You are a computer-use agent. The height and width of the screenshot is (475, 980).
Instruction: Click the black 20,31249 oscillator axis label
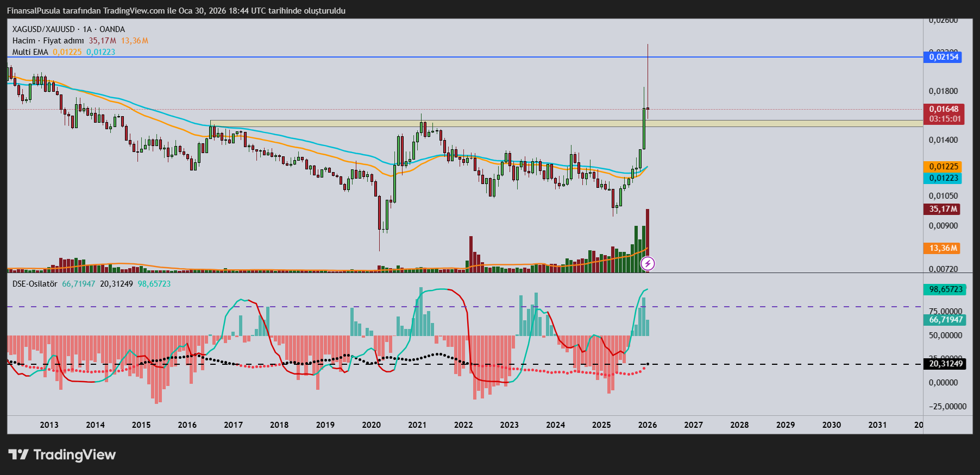click(945, 364)
